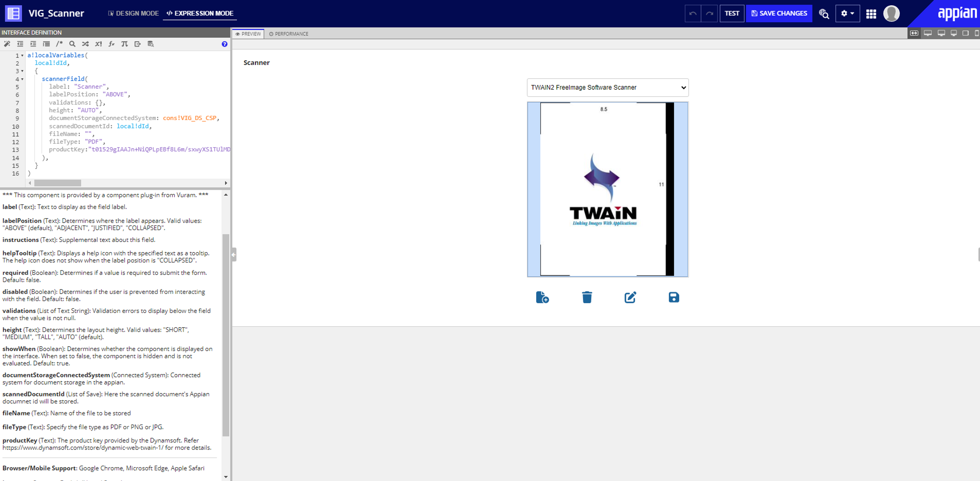Screen dimensions: 980x481
Task: Click the dynamsoft.com URL text in docs
Action: click(x=83, y=448)
